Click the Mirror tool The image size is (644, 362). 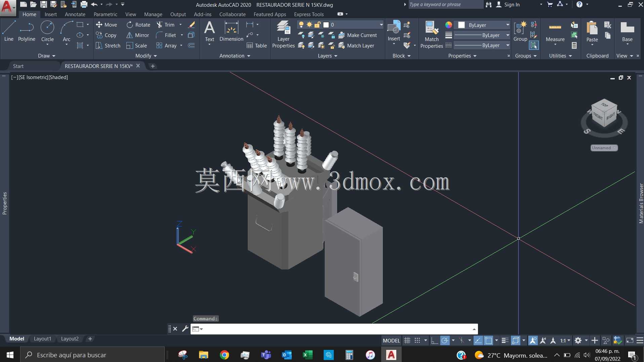(138, 35)
